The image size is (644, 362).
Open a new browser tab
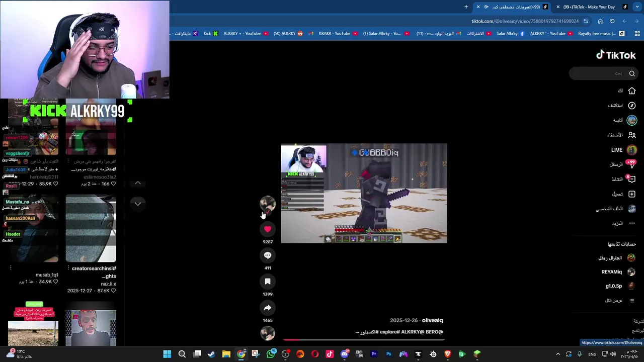click(466, 7)
